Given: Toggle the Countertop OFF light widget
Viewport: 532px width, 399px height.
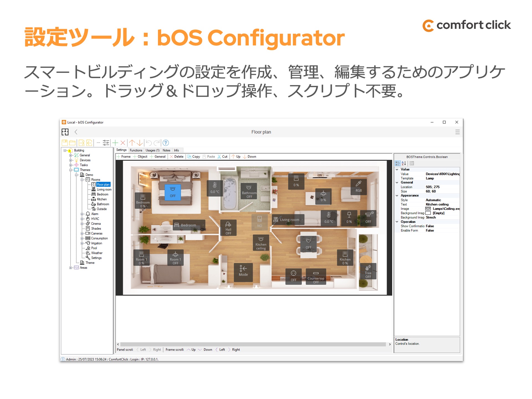Looking at the screenshot, I should click(x=316, y=277).
